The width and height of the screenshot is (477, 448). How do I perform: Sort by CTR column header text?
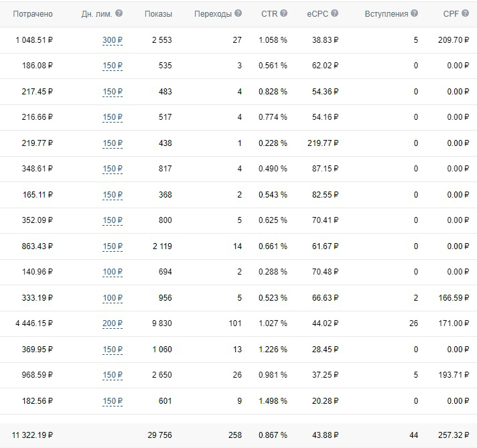(269, 14)
